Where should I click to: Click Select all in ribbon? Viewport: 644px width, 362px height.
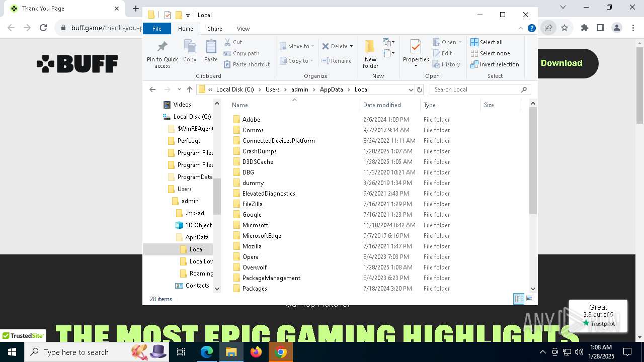[x=487, y=42]
